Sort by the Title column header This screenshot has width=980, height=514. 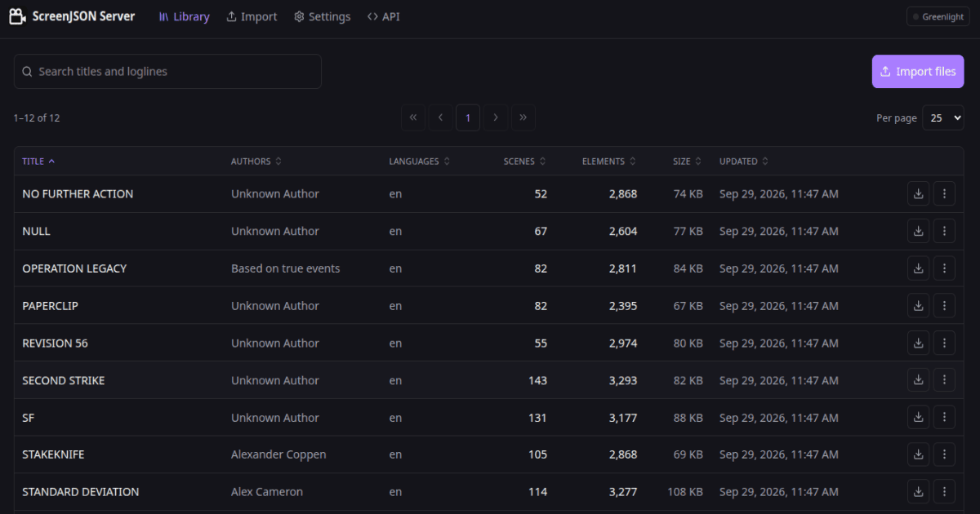click(x=38, y=162)
